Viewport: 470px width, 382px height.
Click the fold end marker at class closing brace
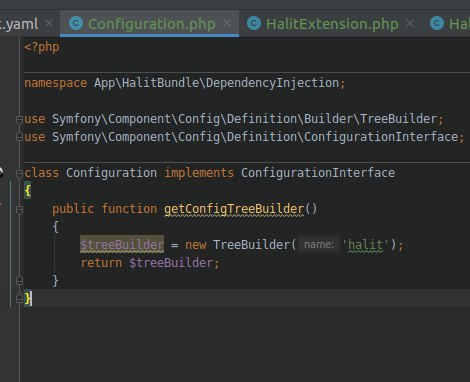(19, 299)
